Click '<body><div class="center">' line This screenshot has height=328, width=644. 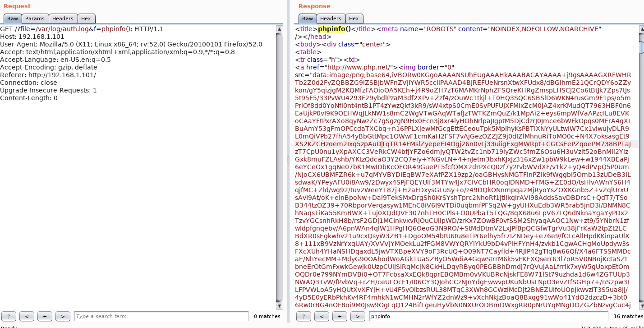[x=343, y=44]
